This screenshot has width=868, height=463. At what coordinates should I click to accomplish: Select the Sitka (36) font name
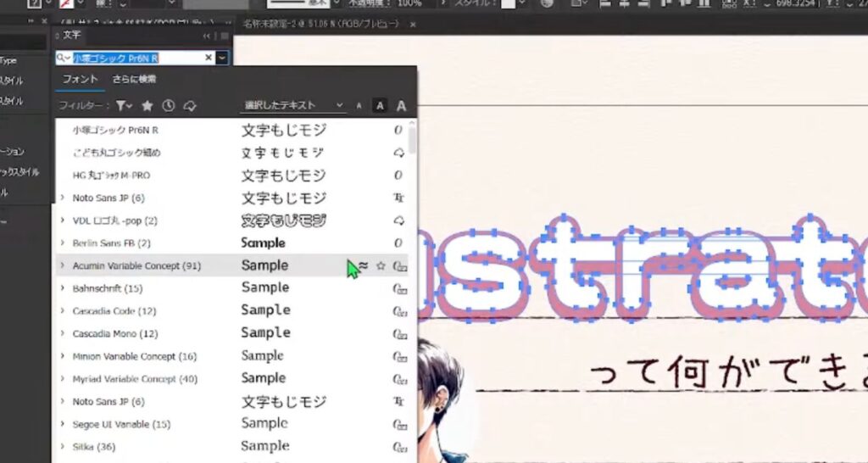[94, 447]
